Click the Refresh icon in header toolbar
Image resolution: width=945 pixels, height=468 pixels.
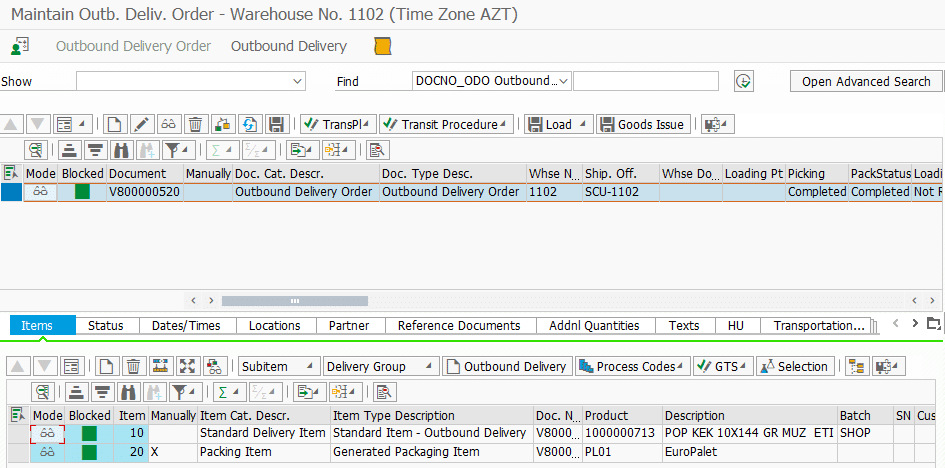[x=250, y=124]
